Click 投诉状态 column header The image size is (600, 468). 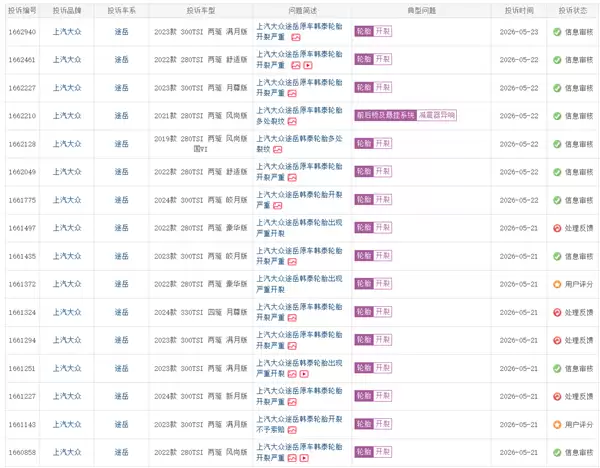573,11
